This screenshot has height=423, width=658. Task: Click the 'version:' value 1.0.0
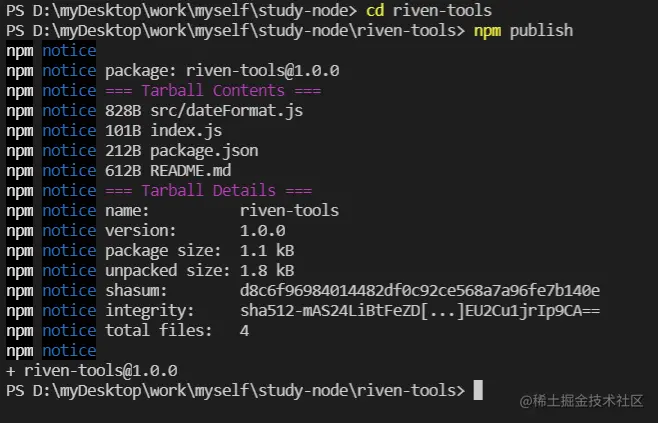click(263, 230)
